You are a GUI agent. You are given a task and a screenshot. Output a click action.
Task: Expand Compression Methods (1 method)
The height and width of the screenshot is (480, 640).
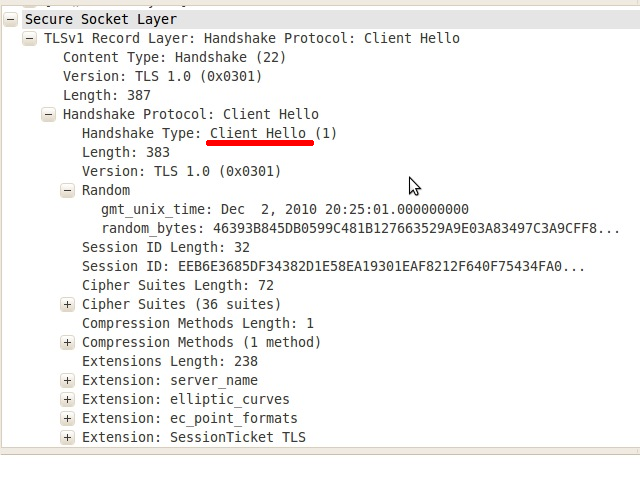tap(67, 342)
